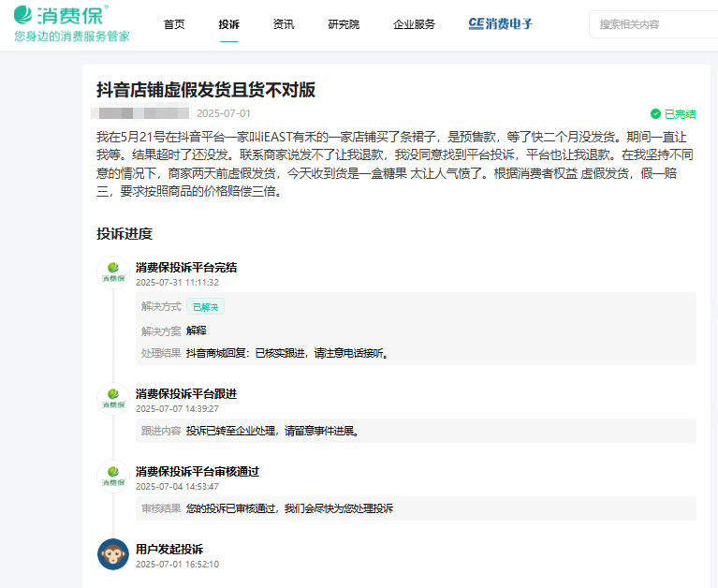The image size is (718, 588).
Task: Click the text 抖音商城回复：已核实跟进
Action: tap(244, 353)
